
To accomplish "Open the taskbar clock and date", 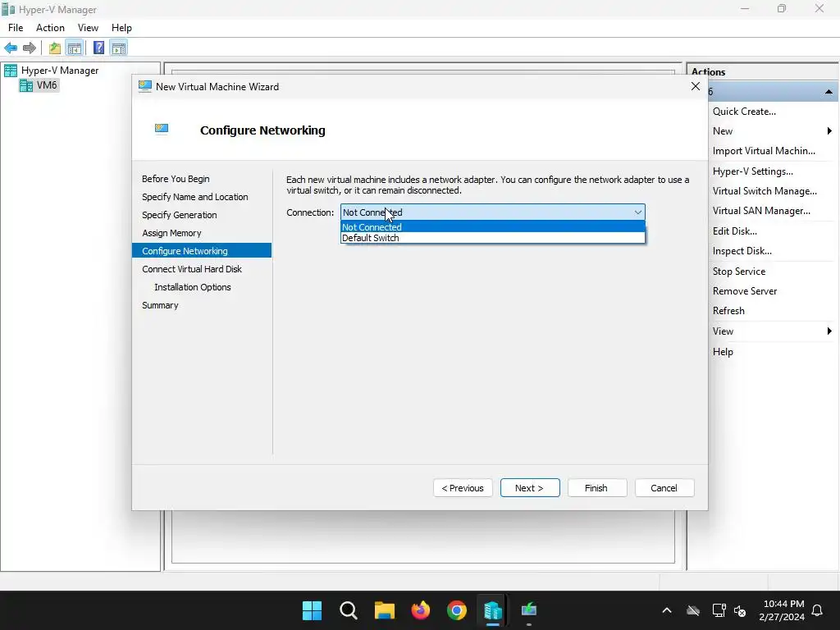I will 782,610.
